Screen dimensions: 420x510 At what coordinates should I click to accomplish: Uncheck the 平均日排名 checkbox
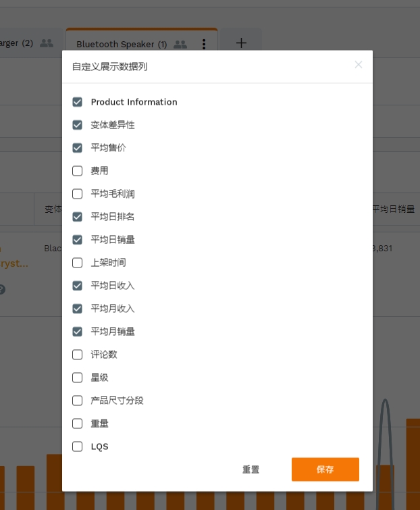tap(78, 217)
